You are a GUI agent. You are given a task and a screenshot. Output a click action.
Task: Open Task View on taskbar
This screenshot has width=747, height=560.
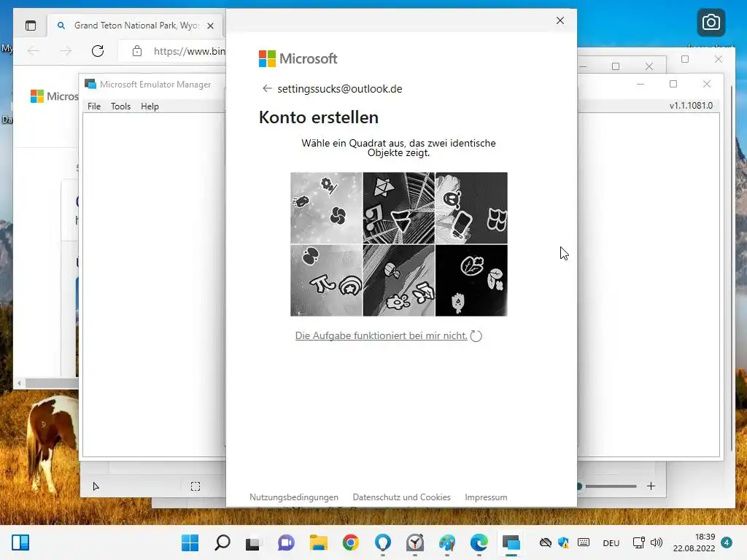pos(254,542)
